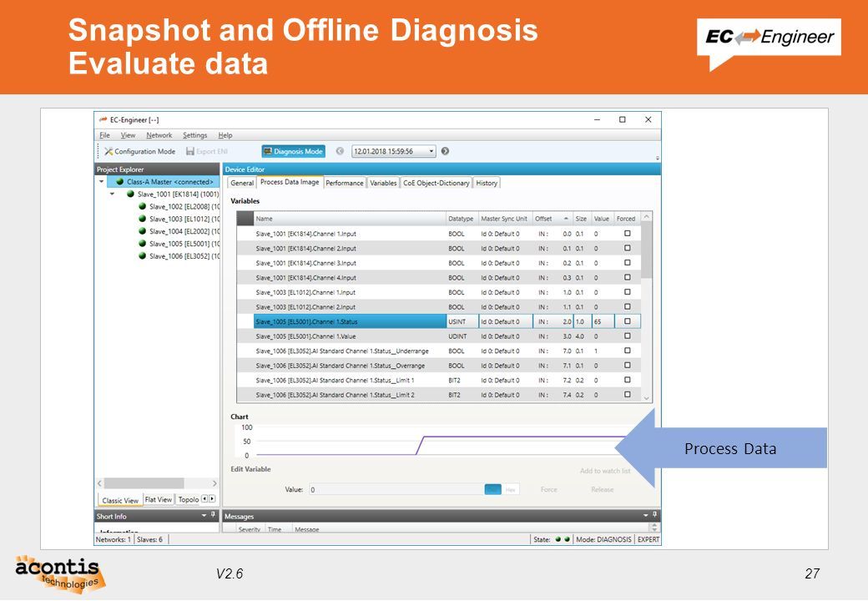Open the snapshot date-time dropdown
The width and height of the screenshot is (868, 601).
coord(431,151)
